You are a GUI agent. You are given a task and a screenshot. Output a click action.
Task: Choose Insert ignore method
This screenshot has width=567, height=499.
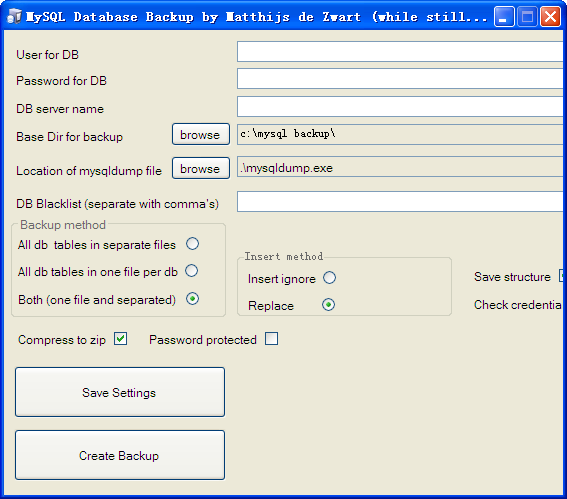(x=329, y=278)
